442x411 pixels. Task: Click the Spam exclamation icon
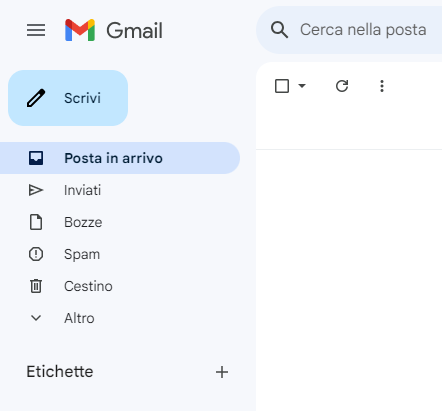coord(36,254)
